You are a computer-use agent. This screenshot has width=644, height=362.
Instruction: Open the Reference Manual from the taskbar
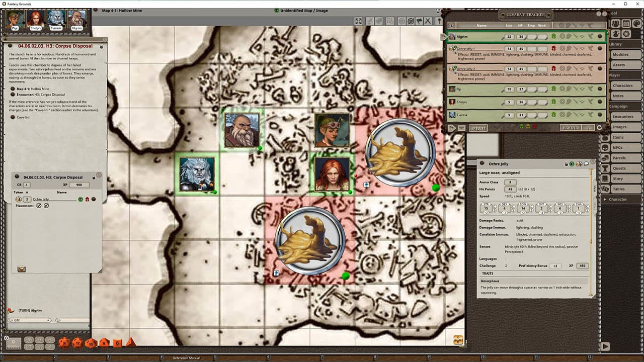coord(186,358)
